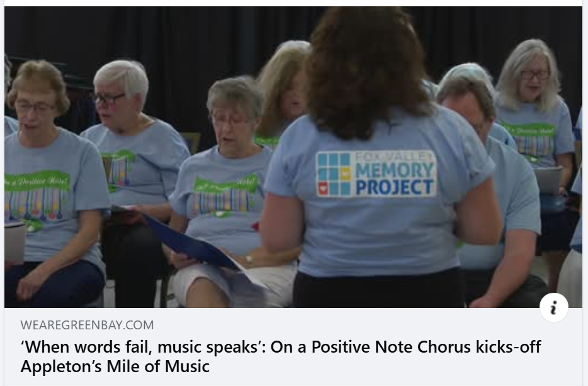The width and height of the screenshot is (588, 386).
Task: Click the grid-squares icon in Memory Project logo
Action: (x=334, y=174)
